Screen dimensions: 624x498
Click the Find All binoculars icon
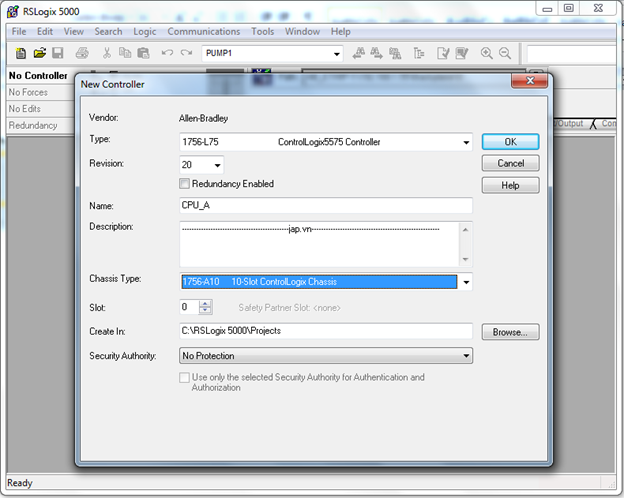[x=395, y=53]
